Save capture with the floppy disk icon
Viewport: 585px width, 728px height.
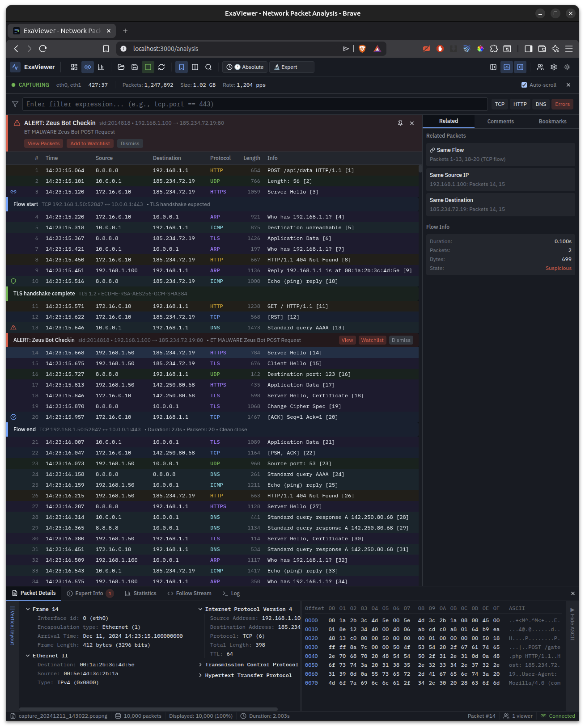point(135,67)
